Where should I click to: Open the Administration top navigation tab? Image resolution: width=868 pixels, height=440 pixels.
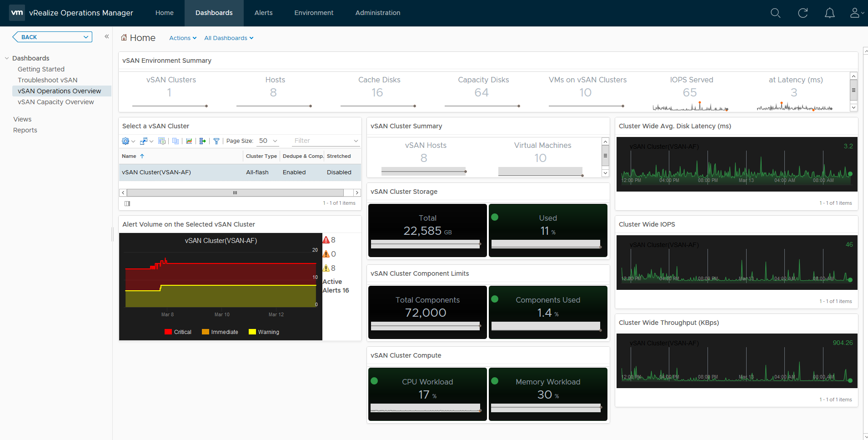pos(378,13)
